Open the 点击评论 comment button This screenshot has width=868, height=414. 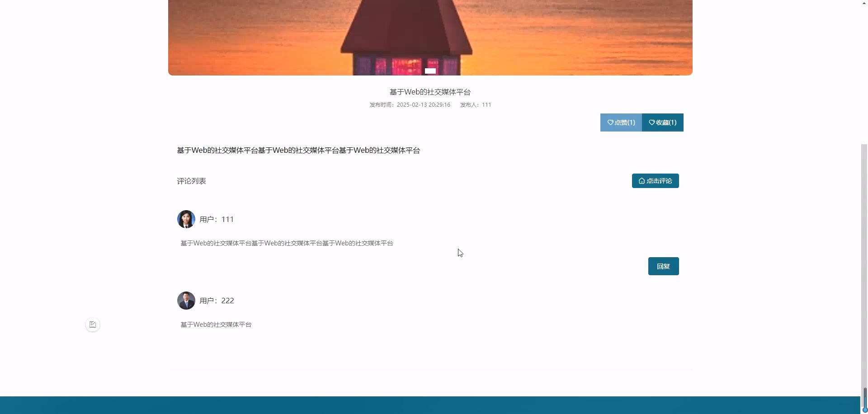655,181
